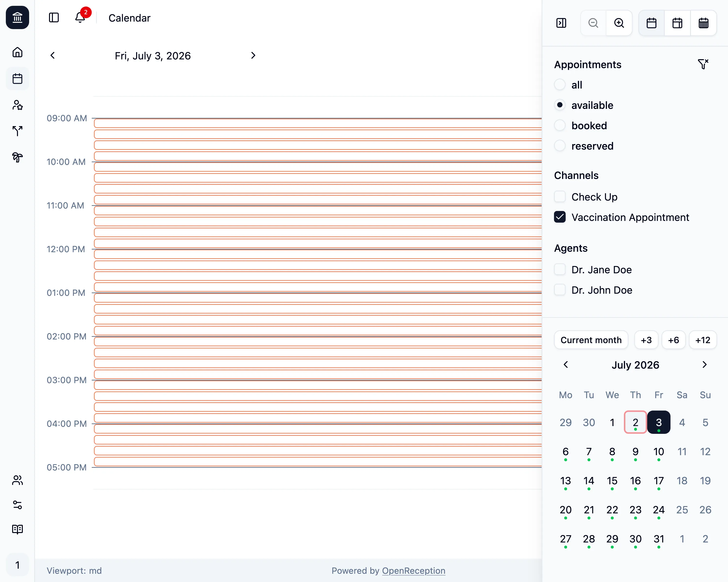Select July 3 in mini calendar

click(x=658, y=422)
